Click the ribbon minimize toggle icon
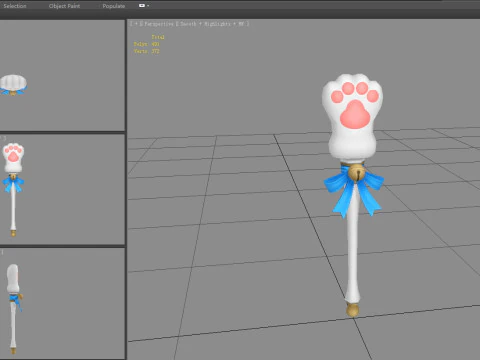 (142, 6)
